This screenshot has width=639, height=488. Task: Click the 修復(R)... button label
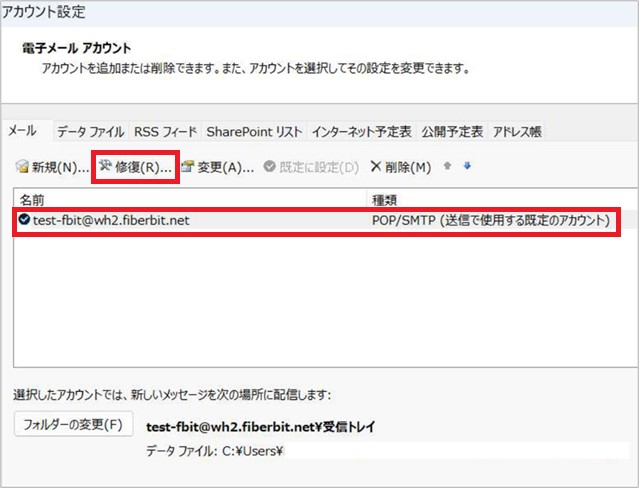143,167
